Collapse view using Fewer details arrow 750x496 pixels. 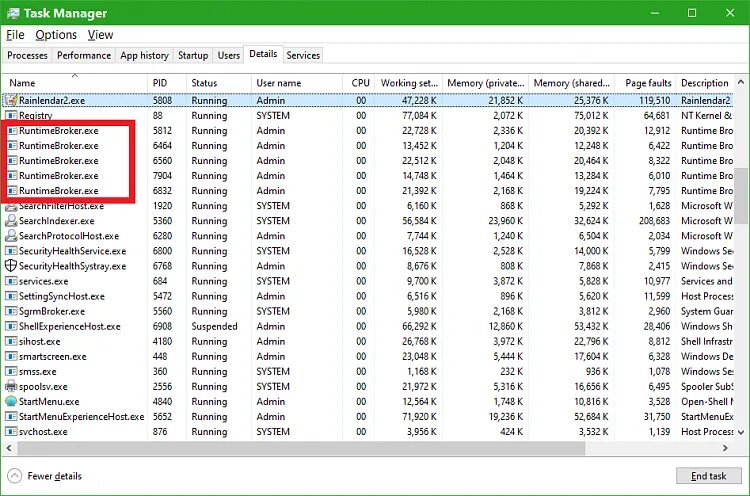tap(15, 476)
